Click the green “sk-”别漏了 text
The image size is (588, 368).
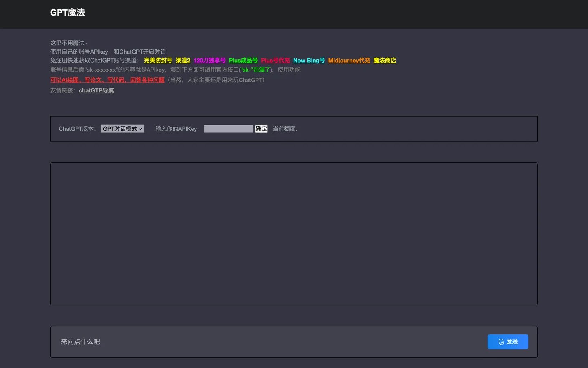(x=255, y=70)
